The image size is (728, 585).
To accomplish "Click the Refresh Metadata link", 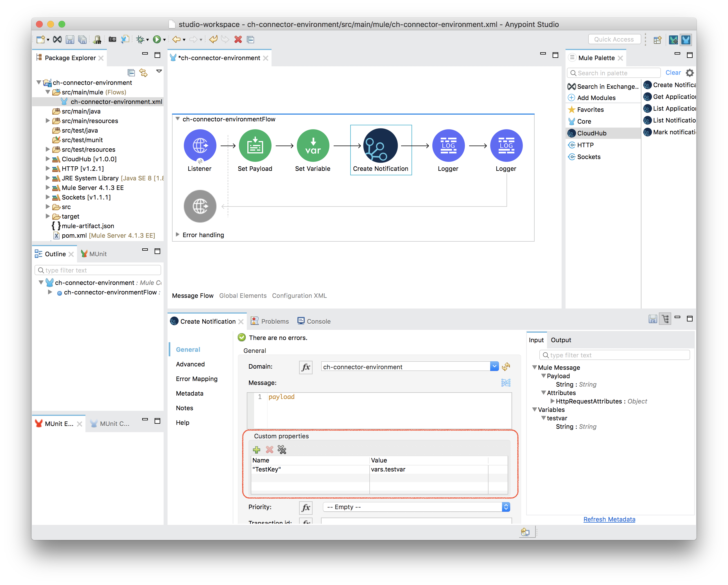I will coord(609,520).
